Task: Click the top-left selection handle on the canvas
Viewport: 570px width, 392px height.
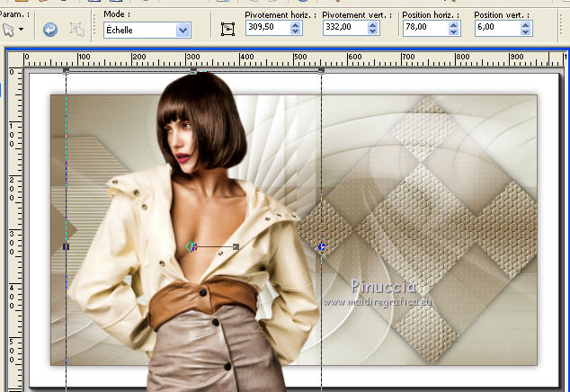Action: 66,70
